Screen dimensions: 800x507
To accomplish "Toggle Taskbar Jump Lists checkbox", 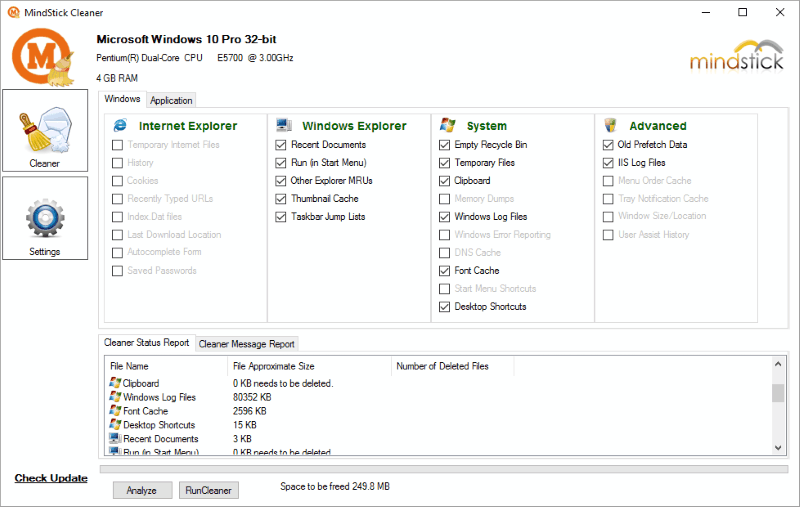I will pos(281,217).
